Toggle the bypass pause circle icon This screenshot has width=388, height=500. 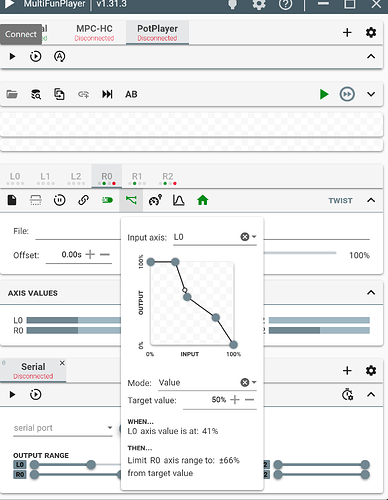tap(59, 200)
